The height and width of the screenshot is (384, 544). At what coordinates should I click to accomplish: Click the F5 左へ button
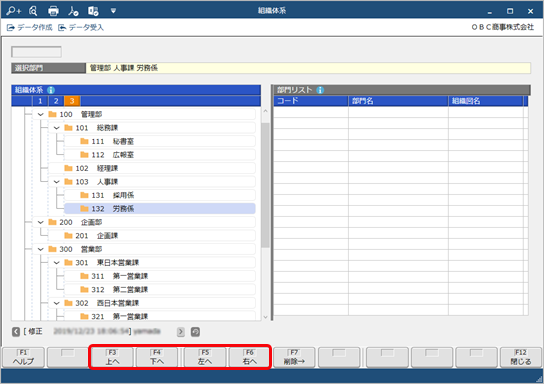coord(205,357)
